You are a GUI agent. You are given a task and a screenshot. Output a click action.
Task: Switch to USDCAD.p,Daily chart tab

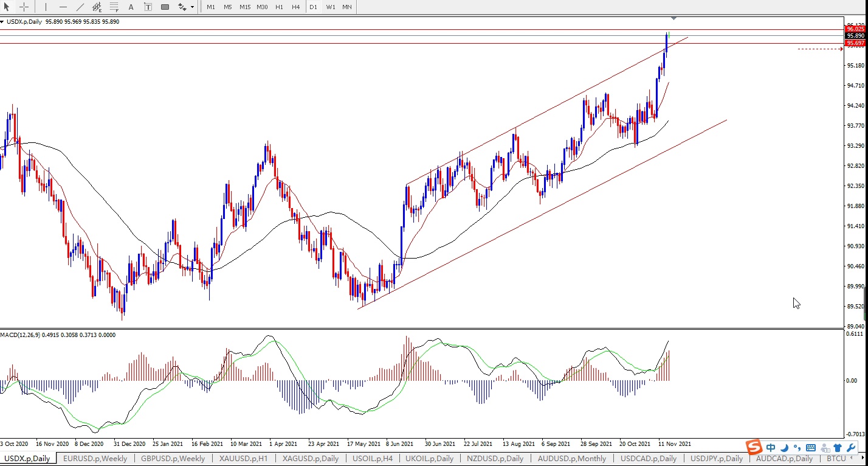(649, 458)
